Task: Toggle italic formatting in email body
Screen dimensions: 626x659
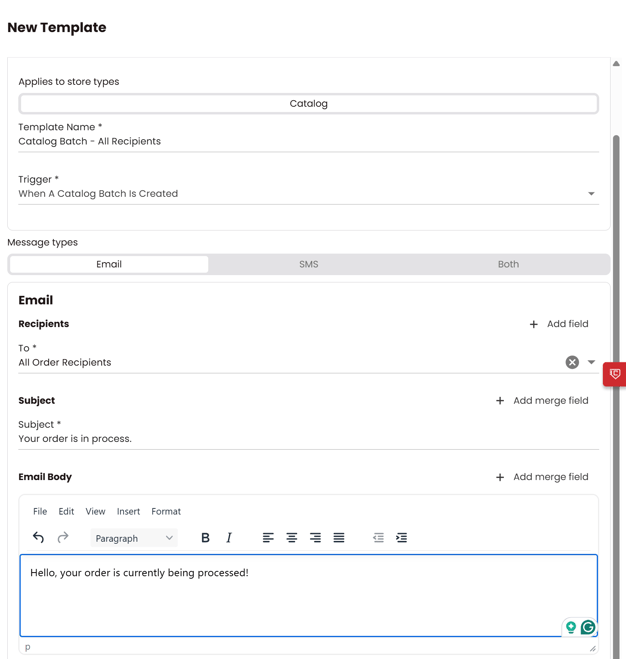Action: click(x=229, y=538)
